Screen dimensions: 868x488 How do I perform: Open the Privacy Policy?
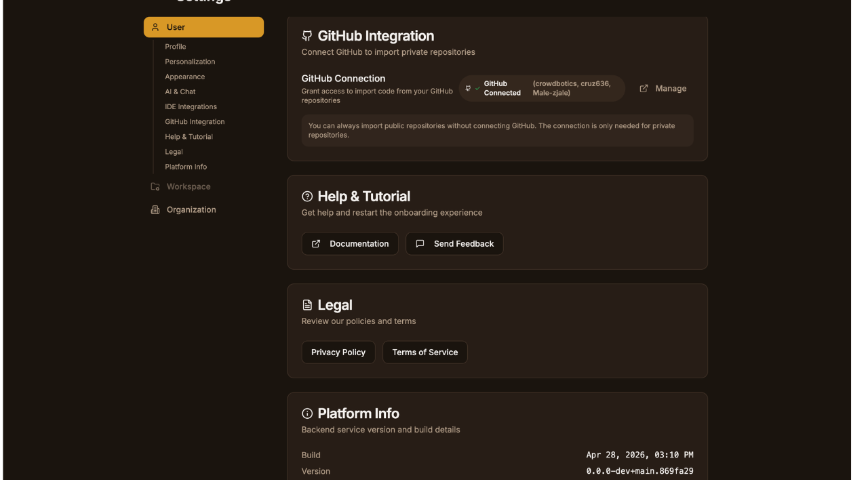(338, 352)
